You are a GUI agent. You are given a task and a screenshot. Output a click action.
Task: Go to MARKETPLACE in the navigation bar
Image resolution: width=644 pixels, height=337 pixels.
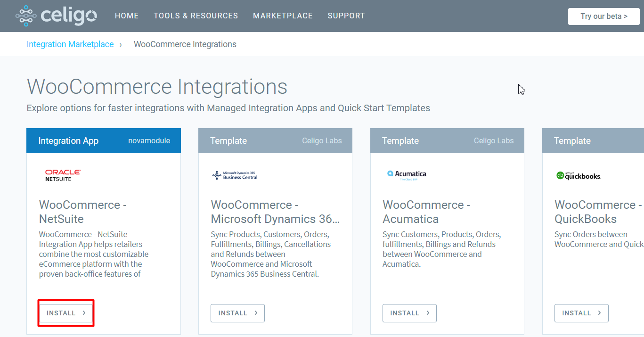click(x=283, y=16)
